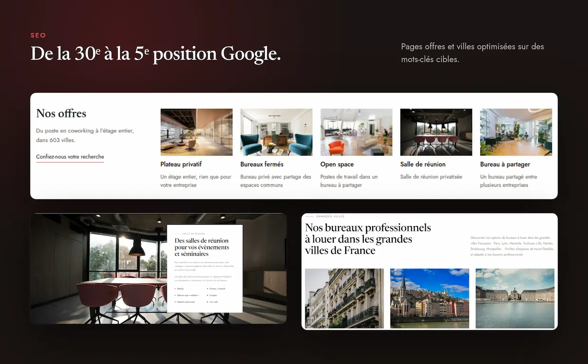
Task: Click "Un étage entier, rien que pour votre entreprise"
Action: tap(196, 181)
